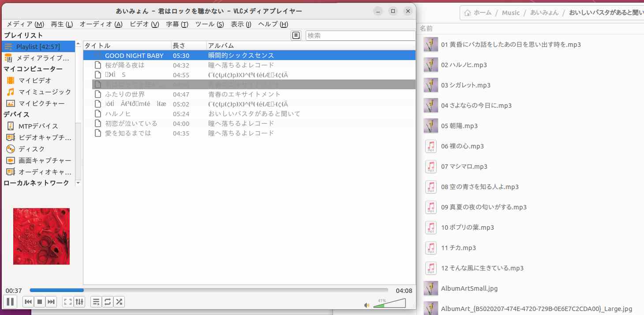Go to the Music folder in the path bar
Screen dimensions: 644x315
(511, 13)
